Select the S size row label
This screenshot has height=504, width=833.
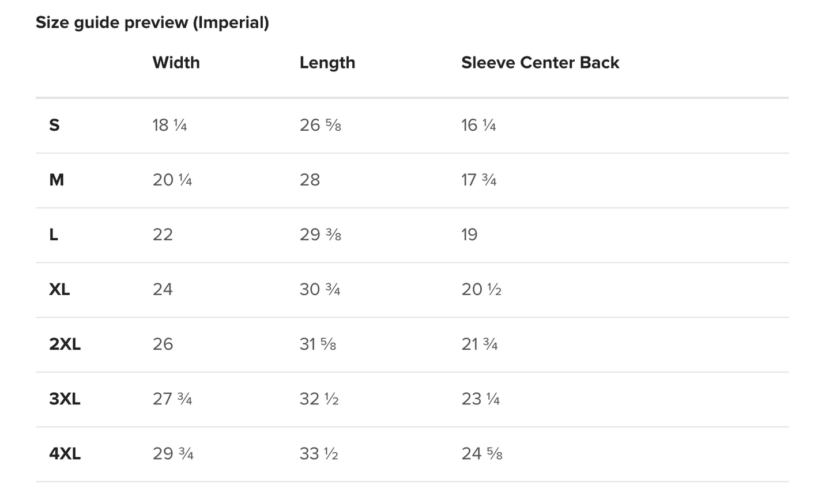[54, 125]
